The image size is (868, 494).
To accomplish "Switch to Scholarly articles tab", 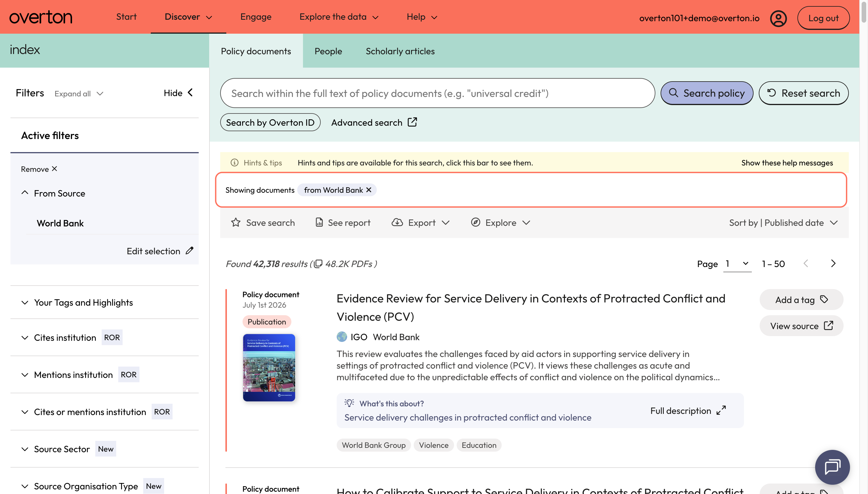I will coord(400,51).
